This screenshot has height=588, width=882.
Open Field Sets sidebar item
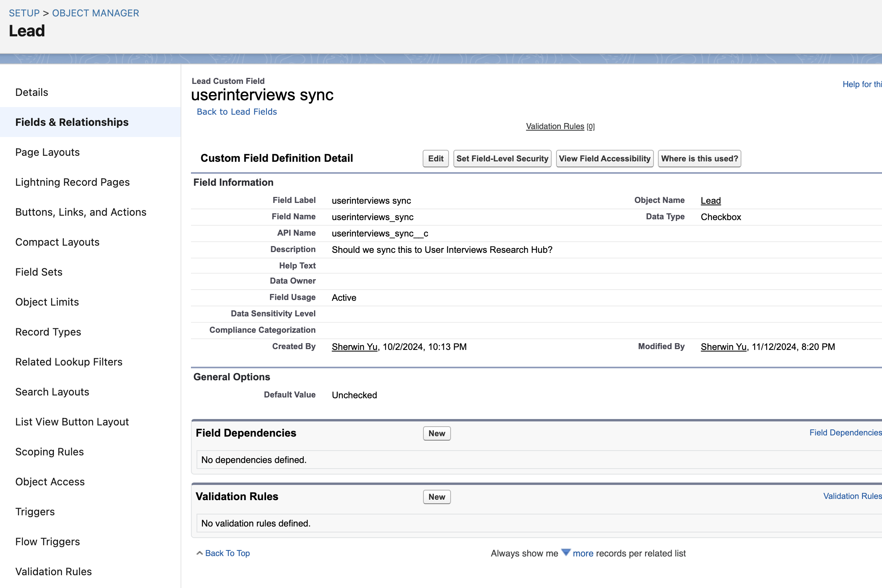pyautogui.click(x=39, y=272)
